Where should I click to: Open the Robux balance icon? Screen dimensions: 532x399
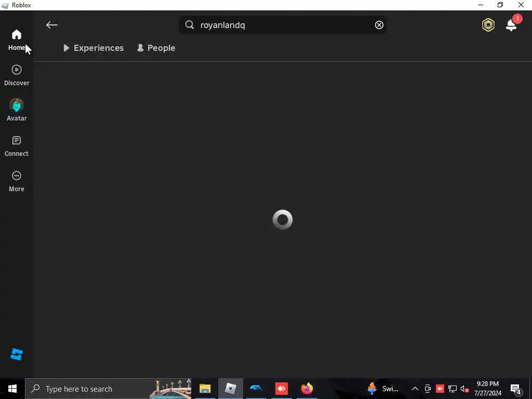[488, 25]
